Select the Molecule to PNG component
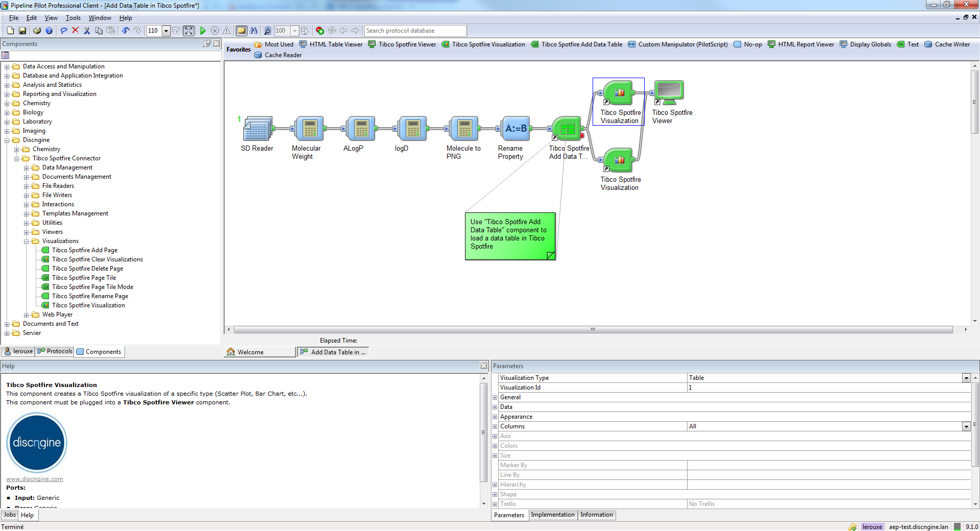980x531 pixels. click(464, 129)
